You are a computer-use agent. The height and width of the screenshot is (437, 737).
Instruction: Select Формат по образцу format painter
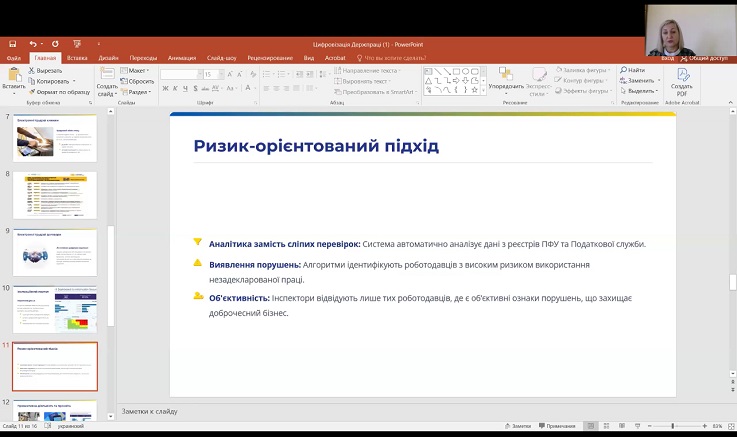58,92
